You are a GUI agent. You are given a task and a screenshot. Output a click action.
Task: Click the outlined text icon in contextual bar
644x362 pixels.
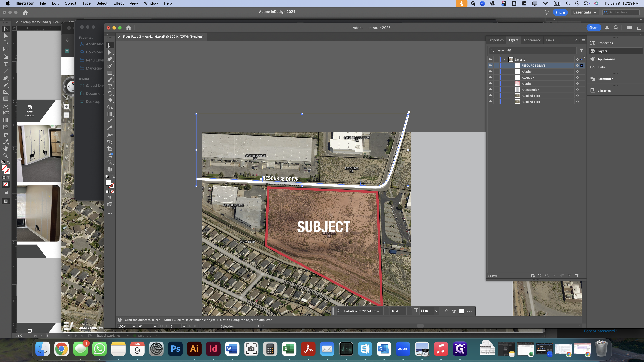[454, 311]
